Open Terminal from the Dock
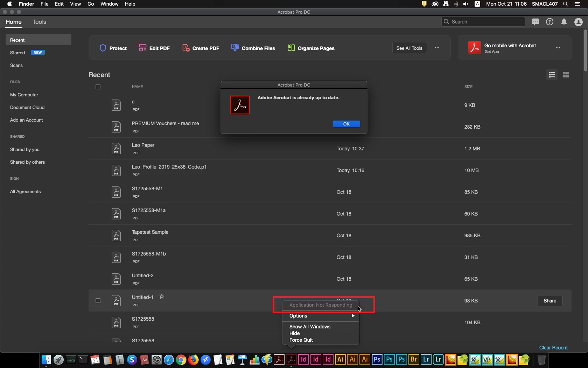This screenshot has height=368, width=588. 83,360
